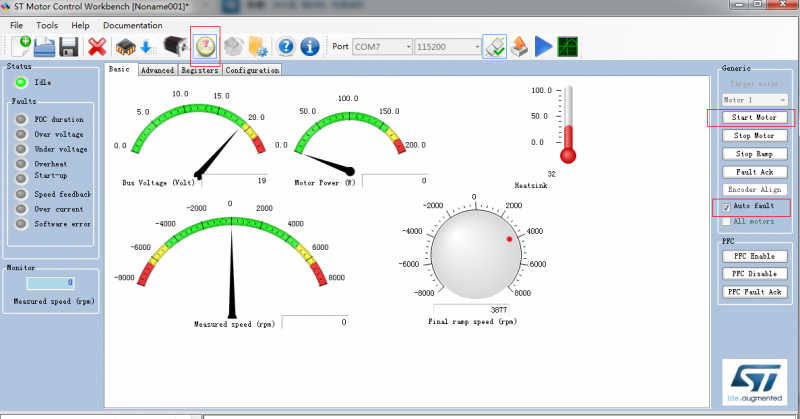Click the PFC Disable button
Image resolution: width=800 pixels, height=419 pixels.
pos(754,274)
